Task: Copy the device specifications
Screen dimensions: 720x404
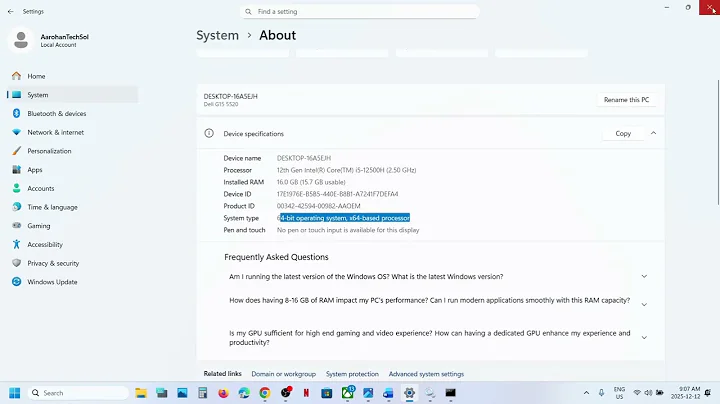Action: tap(623, 134)
